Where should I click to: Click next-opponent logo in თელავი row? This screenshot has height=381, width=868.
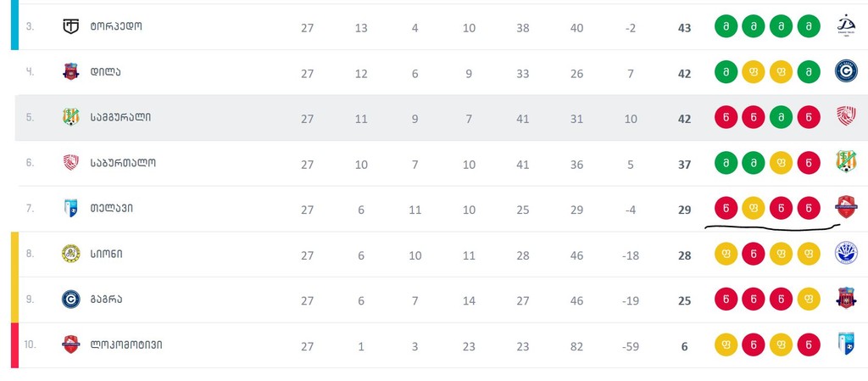tap(846, 207)
